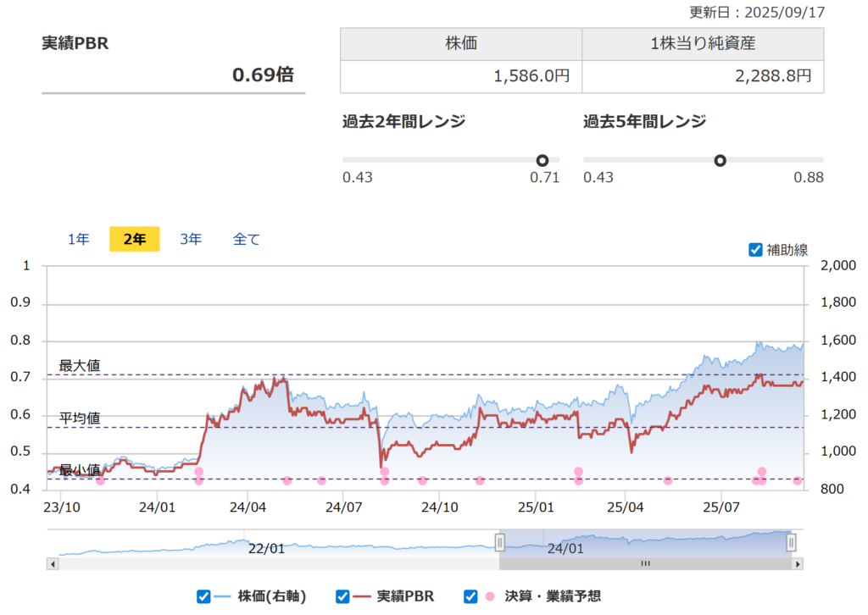Click the highlighted 2年 period button
Image resolution: width=868 pixels, height=615 pixels.
point(134,240)
